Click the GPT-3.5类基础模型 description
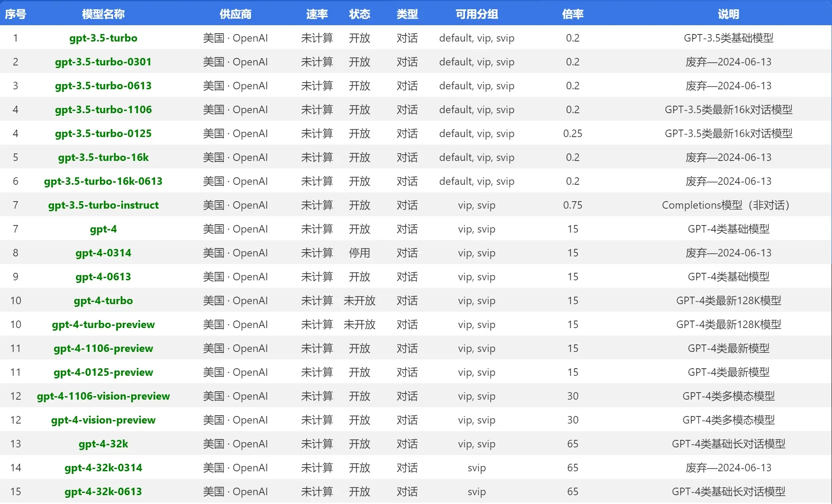This screenshot has height=504, width=832. (728, 38)
